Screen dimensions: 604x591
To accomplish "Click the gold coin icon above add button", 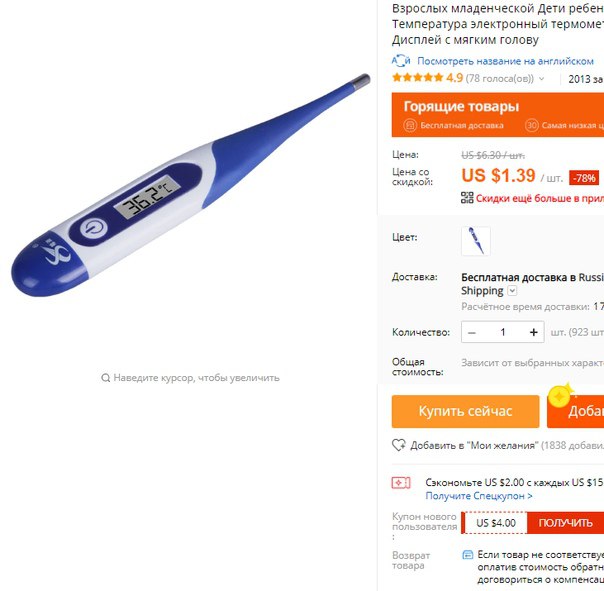I will click(560, 395).
